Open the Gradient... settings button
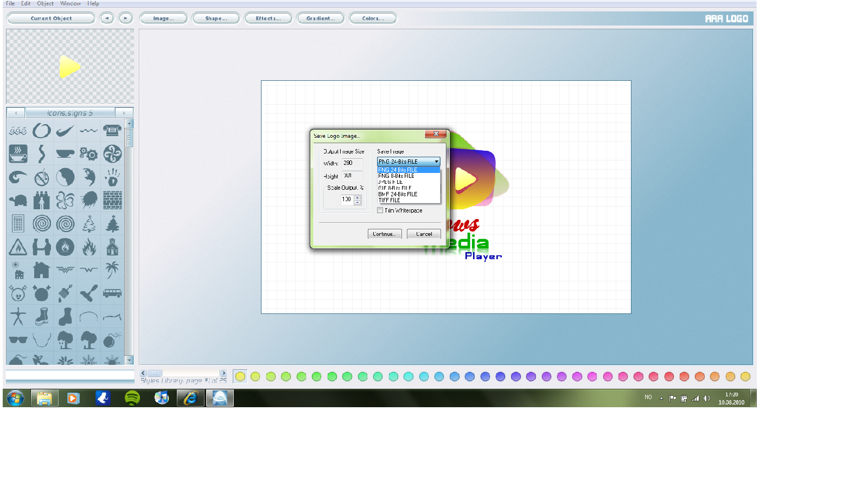 [320, 18]
